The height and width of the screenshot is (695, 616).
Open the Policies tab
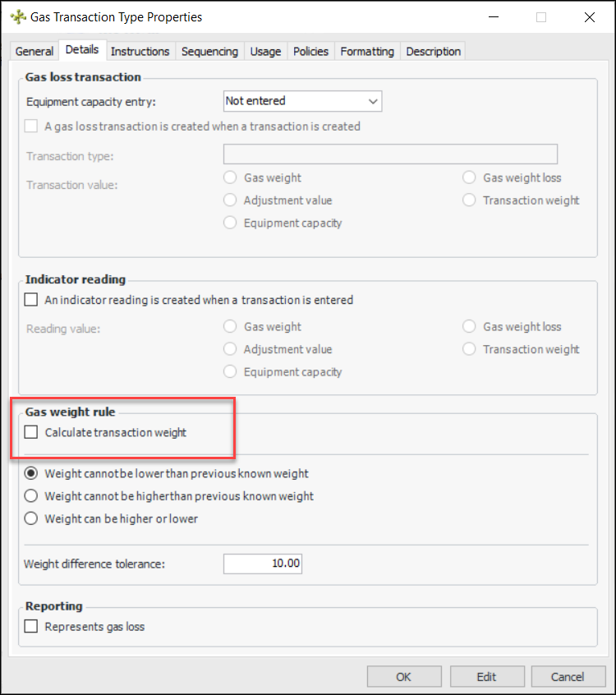pos(310,51)
